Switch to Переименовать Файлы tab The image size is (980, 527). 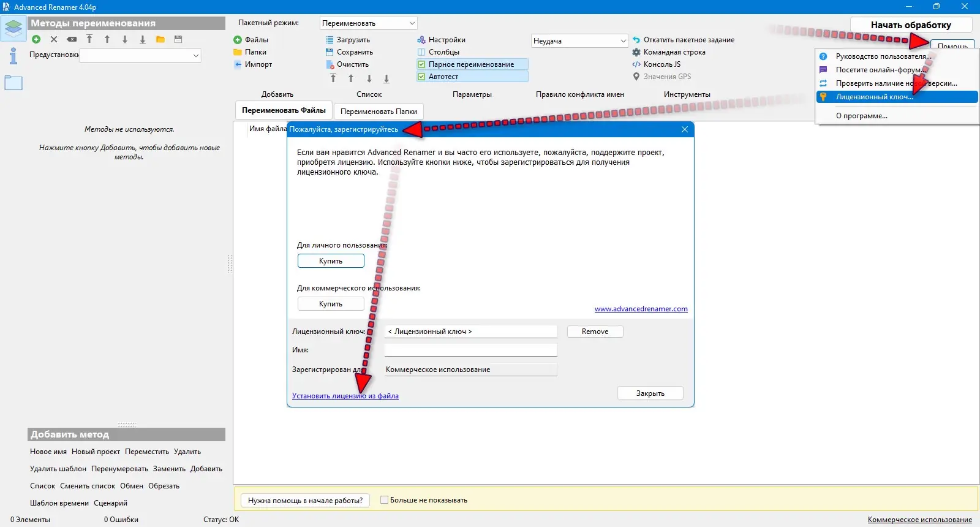coord(284,110)
